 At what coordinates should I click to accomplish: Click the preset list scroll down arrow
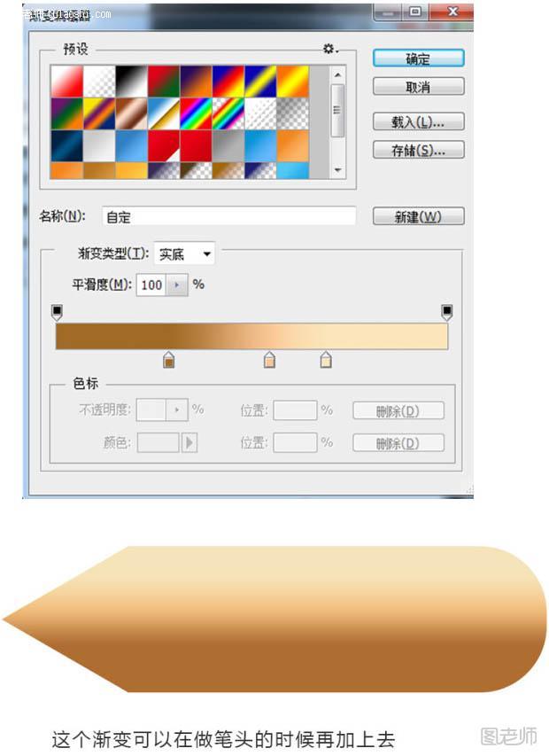coord(337,169)
